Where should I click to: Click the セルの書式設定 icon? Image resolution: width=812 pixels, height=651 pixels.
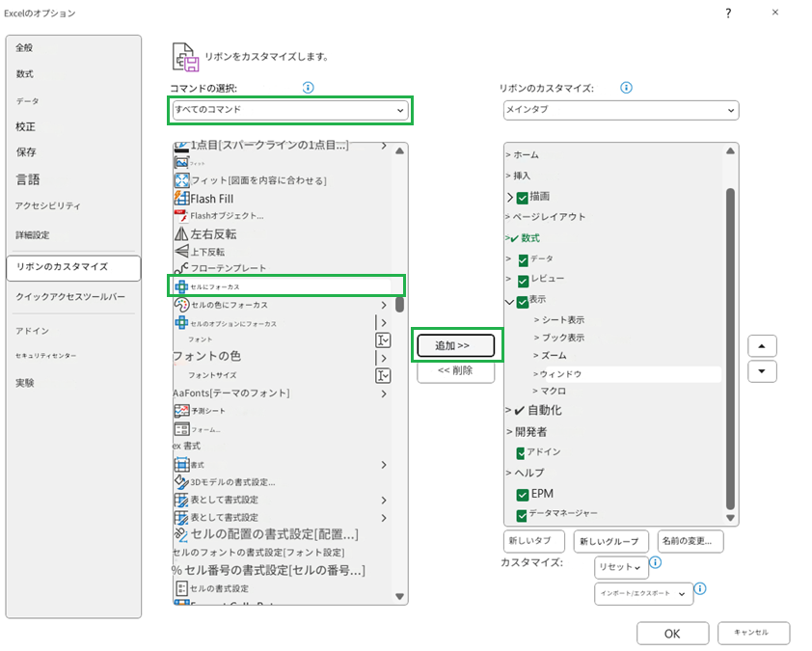(x=181, y=587)
